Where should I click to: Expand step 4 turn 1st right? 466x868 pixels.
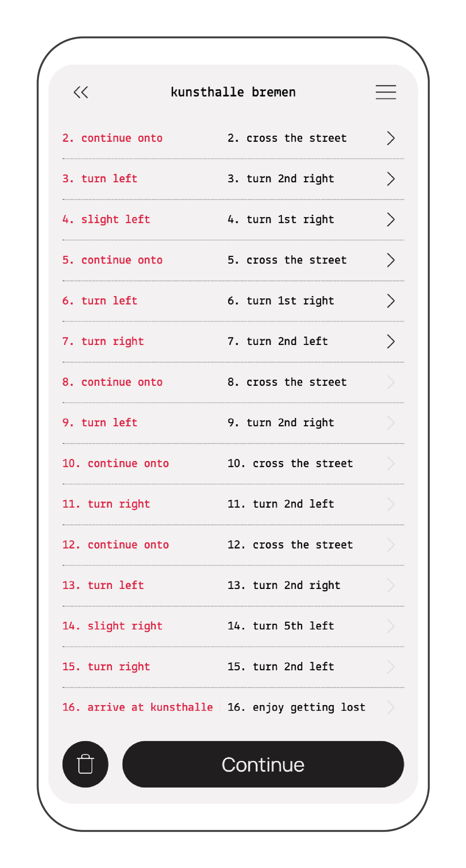click(x=390, y=220)
